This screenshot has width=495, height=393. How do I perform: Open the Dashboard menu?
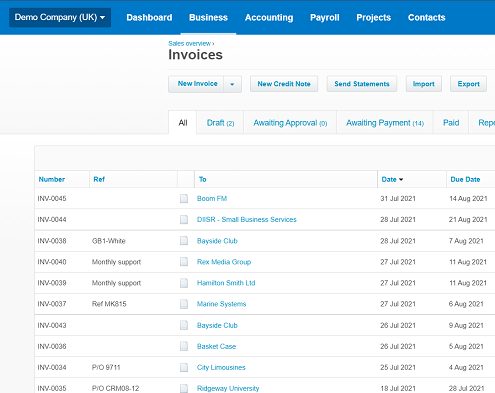coord(149,17)
